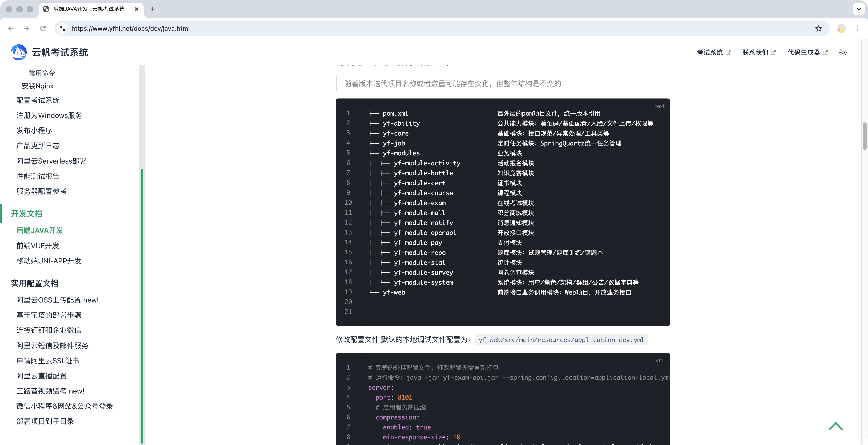Open 常用命令 in the sidebar
The image size is (868, 445).
click(42, 73)
